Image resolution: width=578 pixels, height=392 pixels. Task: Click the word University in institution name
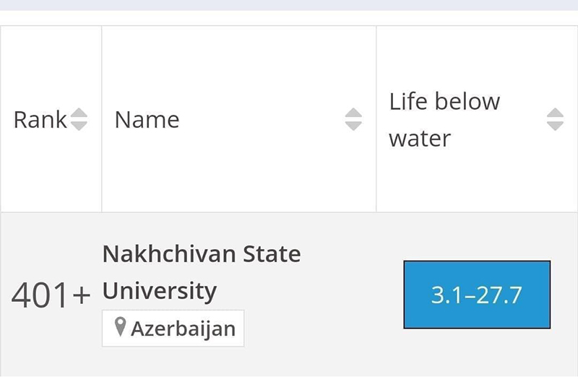pyautogui.click(x=160, y=291)
